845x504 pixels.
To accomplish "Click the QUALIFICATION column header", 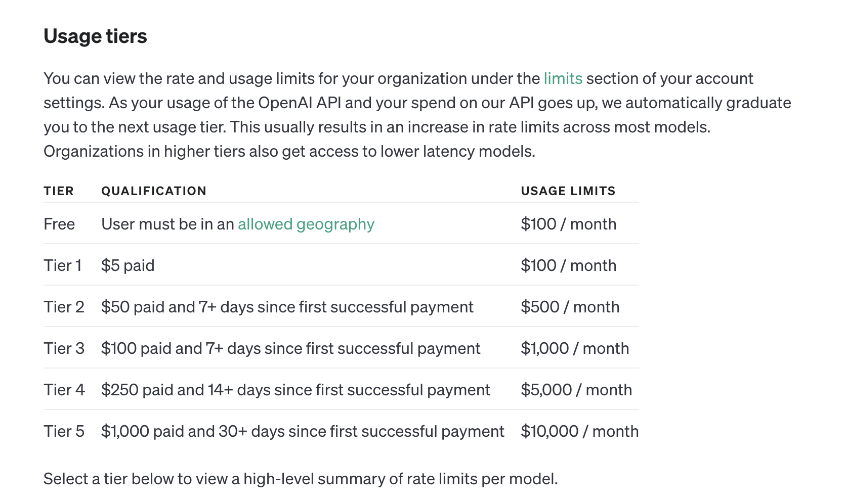I will pyautogui.click(x=154, y=191).
